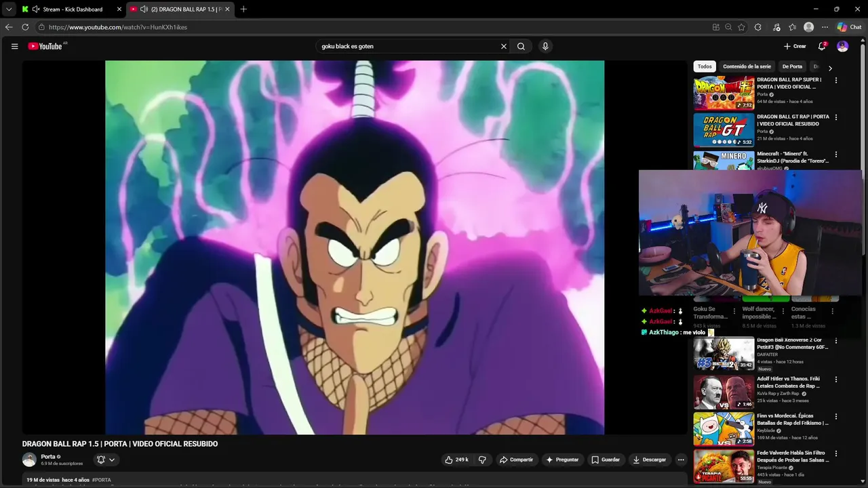Open options for Dragon Ball Xenoverse 2 video

tap(835, 342)
